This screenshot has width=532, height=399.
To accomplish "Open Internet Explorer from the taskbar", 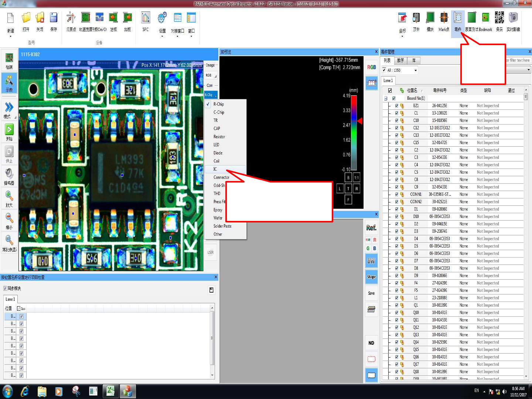I will click(x=25, y=391).
